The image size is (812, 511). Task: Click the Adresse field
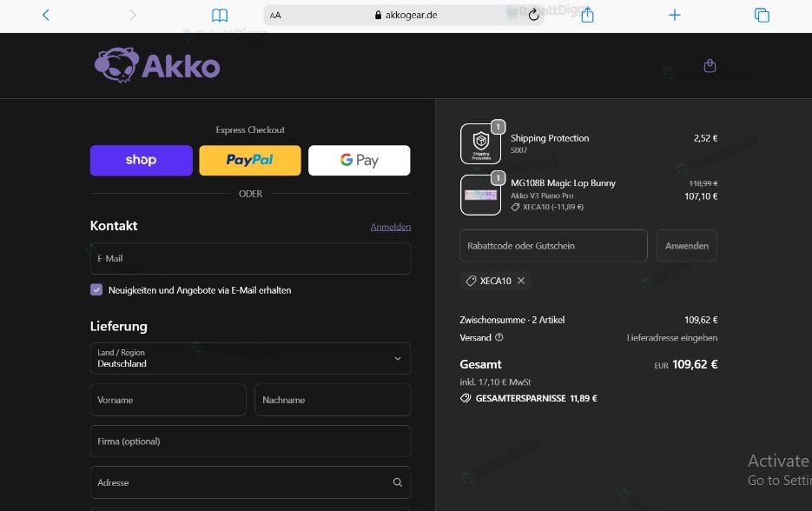(250, 482)
